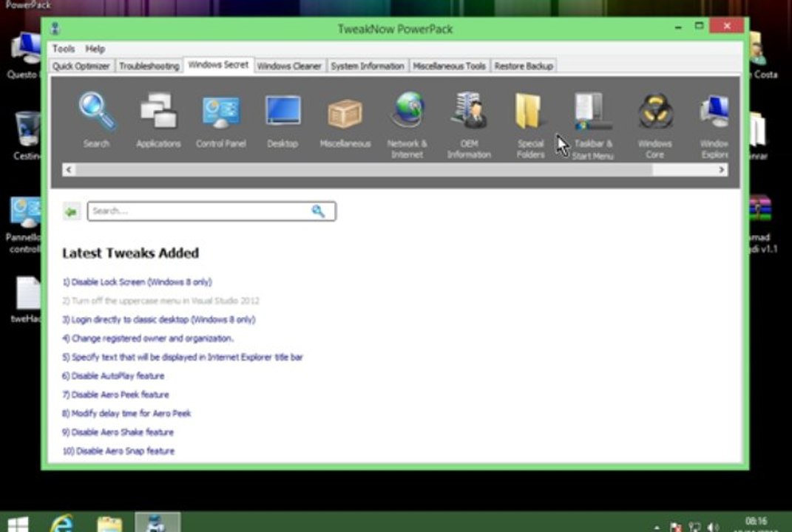Open the Tools menu
The image size is (792, 532).
coord(64,49)
